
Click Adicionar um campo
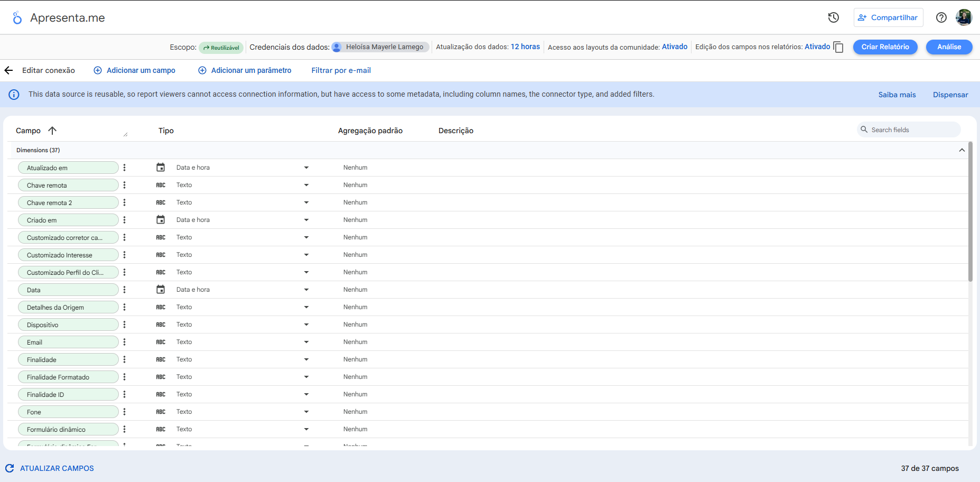point(135,70)
